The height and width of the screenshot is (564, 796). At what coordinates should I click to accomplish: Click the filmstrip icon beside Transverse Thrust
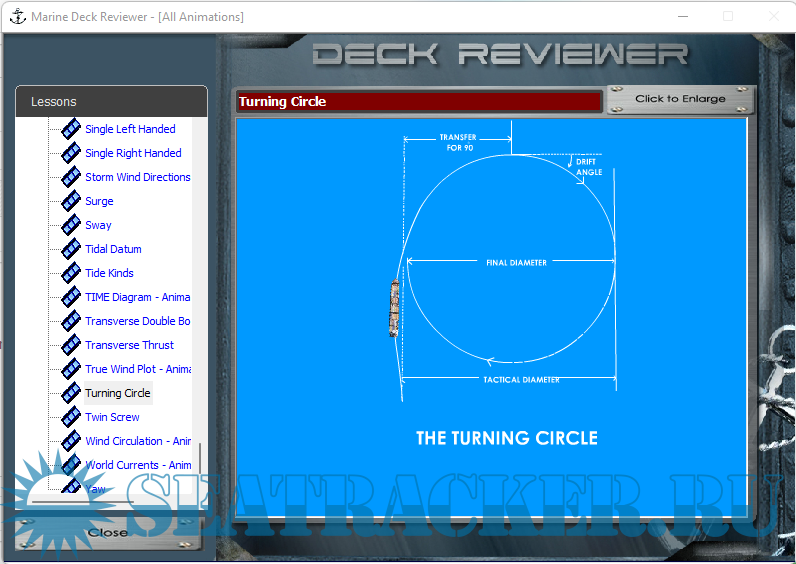tap(71, 345)
